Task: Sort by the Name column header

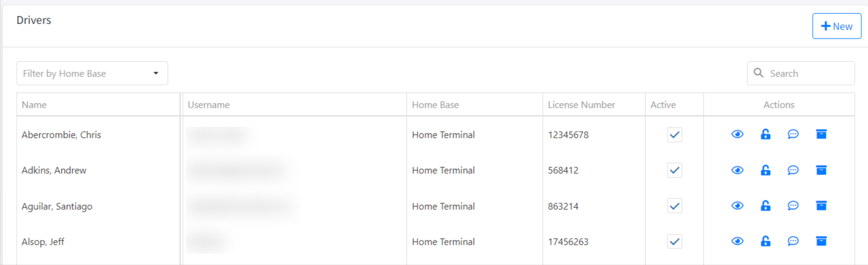Action: click(x=34, y=105)
